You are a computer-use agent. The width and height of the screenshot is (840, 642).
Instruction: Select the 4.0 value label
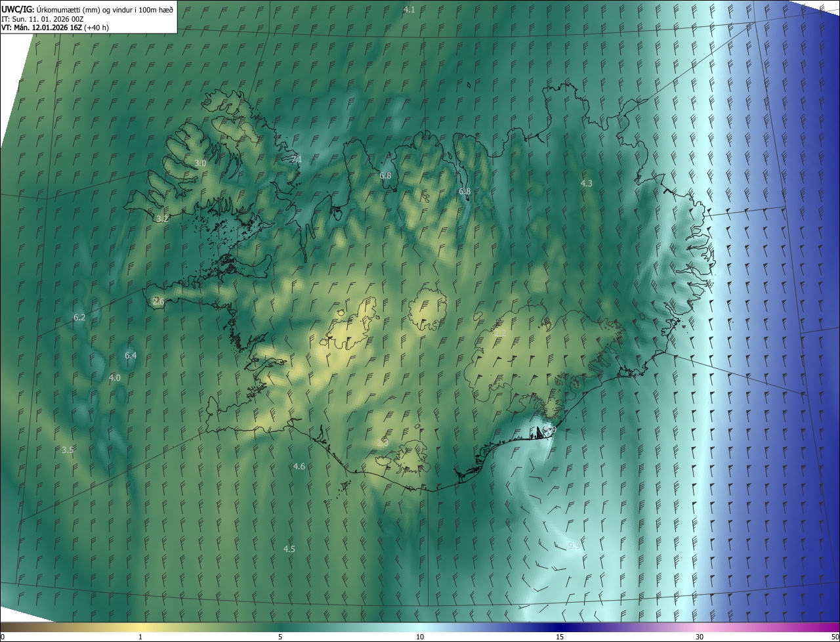(114, 377)
